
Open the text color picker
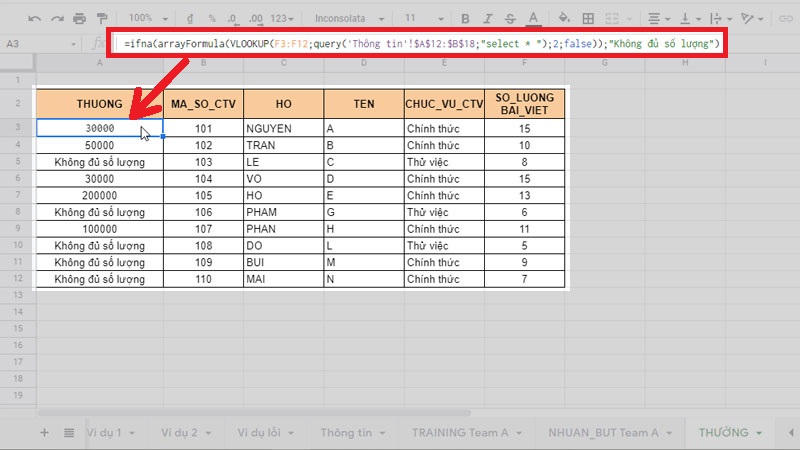click(x=533, y=18)
